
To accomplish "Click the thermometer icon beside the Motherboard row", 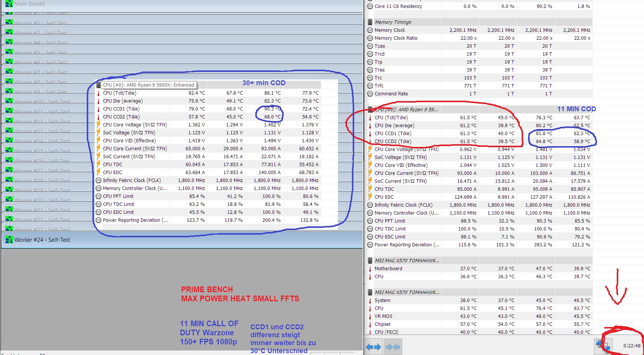I will [370, 268].
